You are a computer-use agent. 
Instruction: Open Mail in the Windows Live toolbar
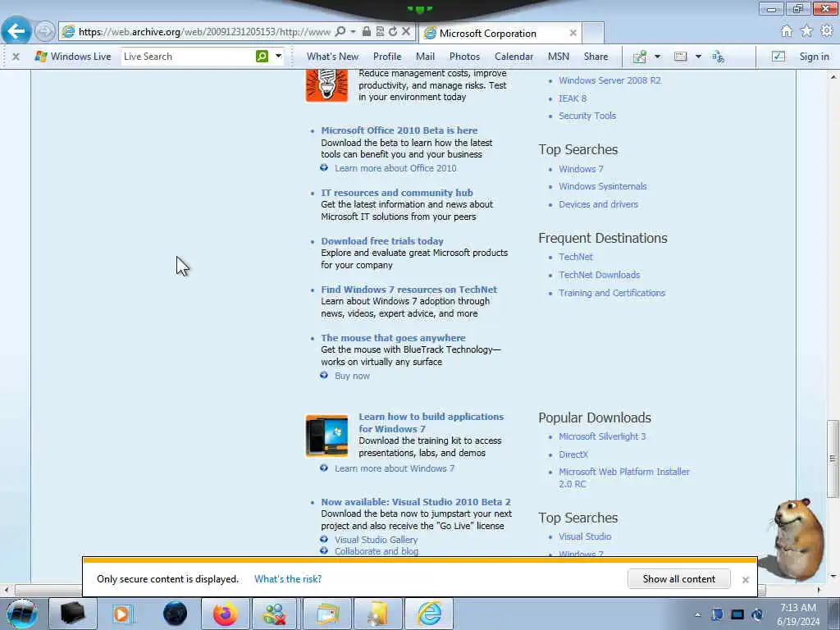point(426,57)
